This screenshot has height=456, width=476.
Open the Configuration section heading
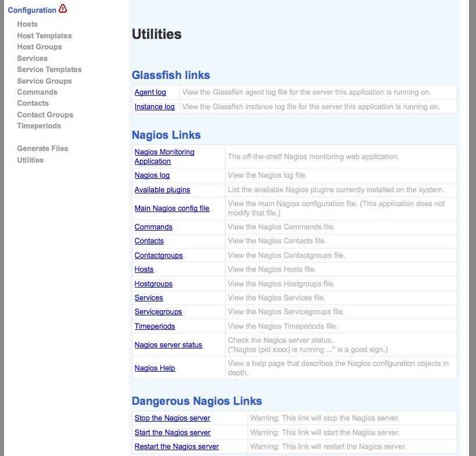click(32, 10)
